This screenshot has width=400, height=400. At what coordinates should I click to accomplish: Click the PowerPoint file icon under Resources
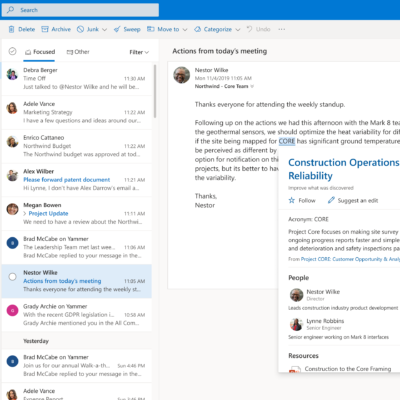[x=294, y=370]
